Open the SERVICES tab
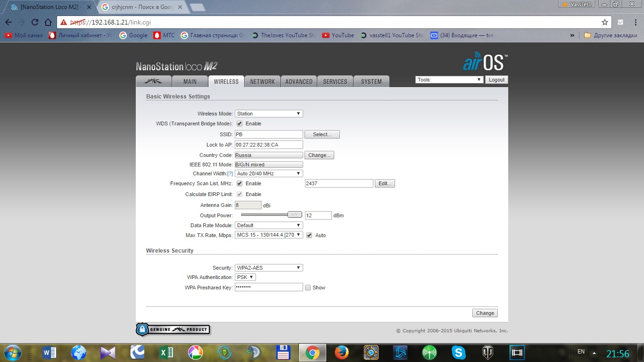The width and height of the screenshot is (644, 362). point(335,81)
